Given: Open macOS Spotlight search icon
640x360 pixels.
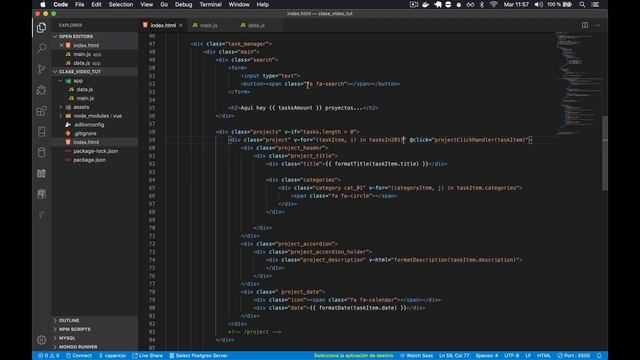Looking at the screenshot, I should 582,4.
